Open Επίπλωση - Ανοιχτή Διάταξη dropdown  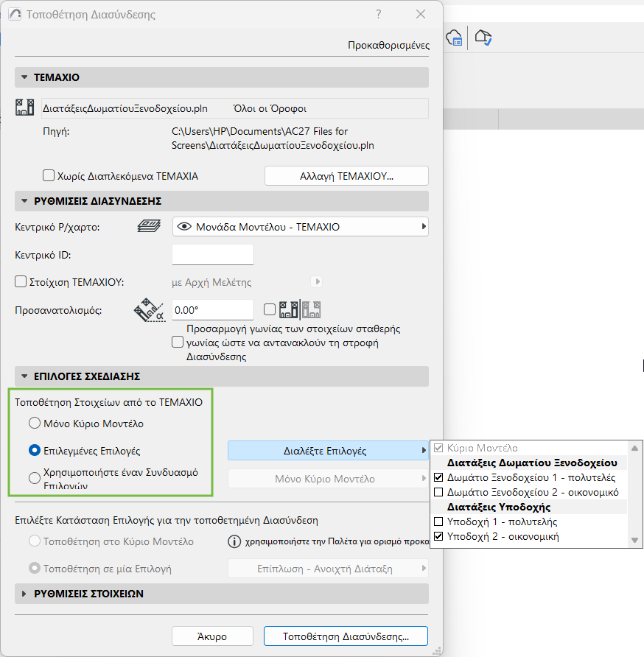(328, 569)
